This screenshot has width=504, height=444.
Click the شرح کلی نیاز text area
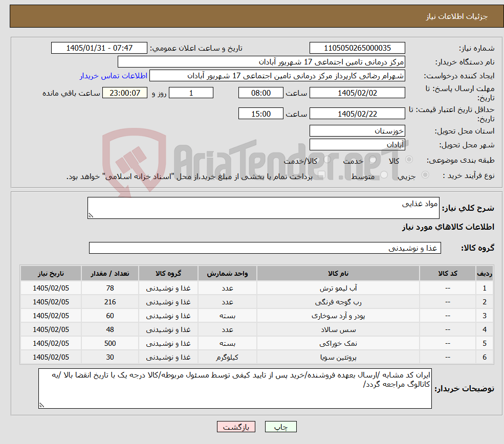point(263,208)
